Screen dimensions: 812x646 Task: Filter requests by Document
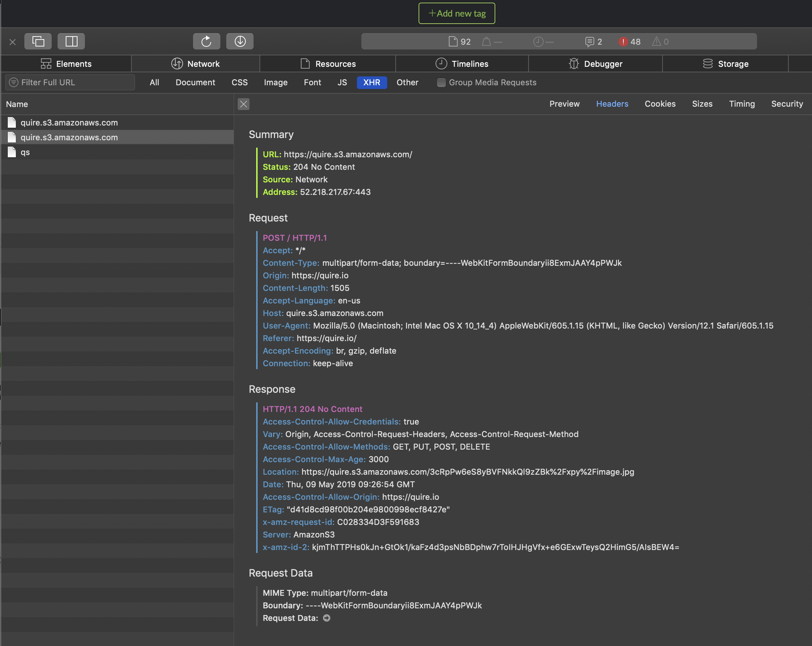click(x=195, y=82)
